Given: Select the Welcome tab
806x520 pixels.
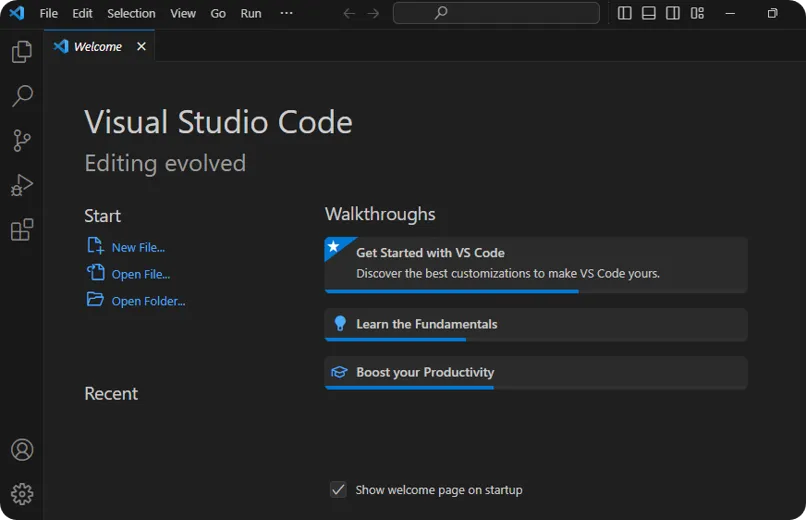Looking at the screenshot, I should pos(97,46).
